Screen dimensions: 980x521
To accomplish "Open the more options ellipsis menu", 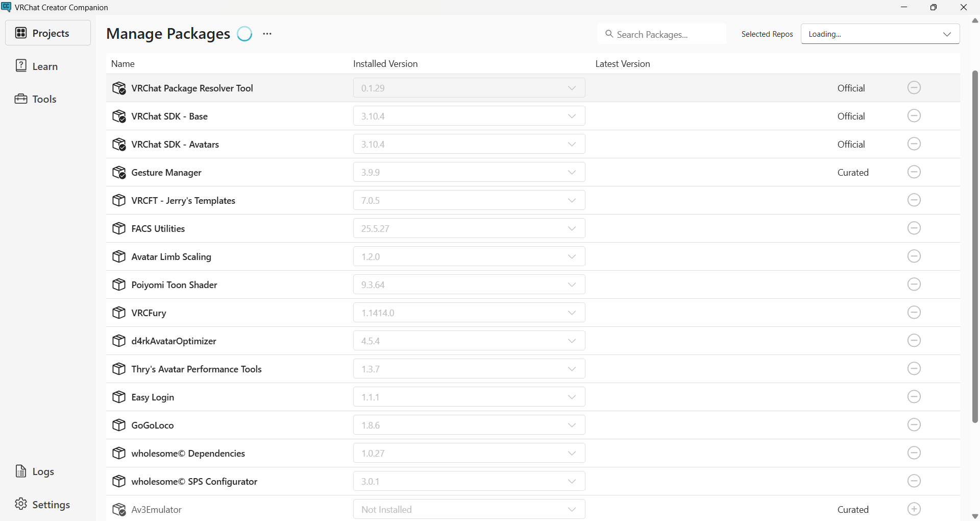I will click(267, 34).
